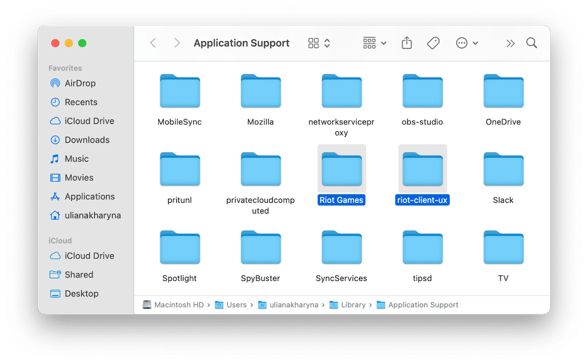The height and width of the screenshot is (364, 588).
Task: Click the OneDrive folder name label
Action: tap(503, 122)
